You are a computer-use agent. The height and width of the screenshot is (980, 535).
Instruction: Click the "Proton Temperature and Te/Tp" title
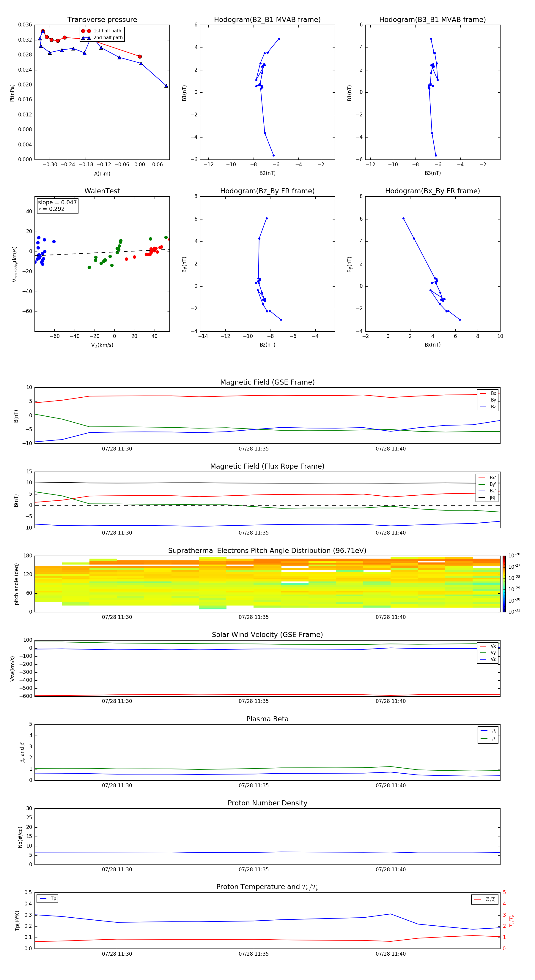267,887
